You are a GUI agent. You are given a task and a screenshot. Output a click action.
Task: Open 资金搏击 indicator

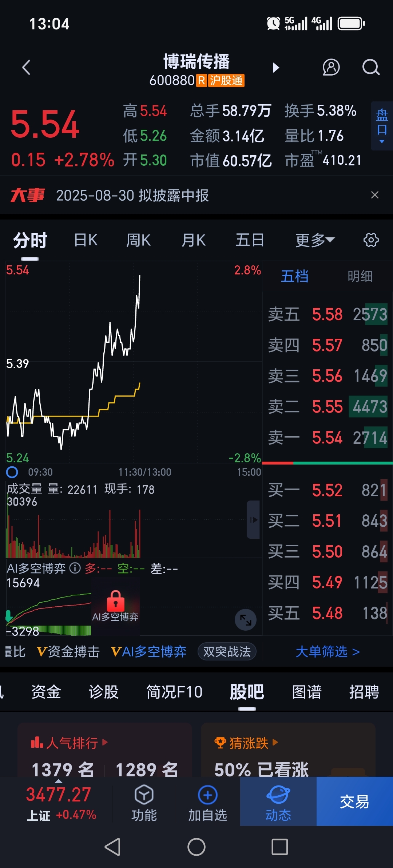[68, 652]
